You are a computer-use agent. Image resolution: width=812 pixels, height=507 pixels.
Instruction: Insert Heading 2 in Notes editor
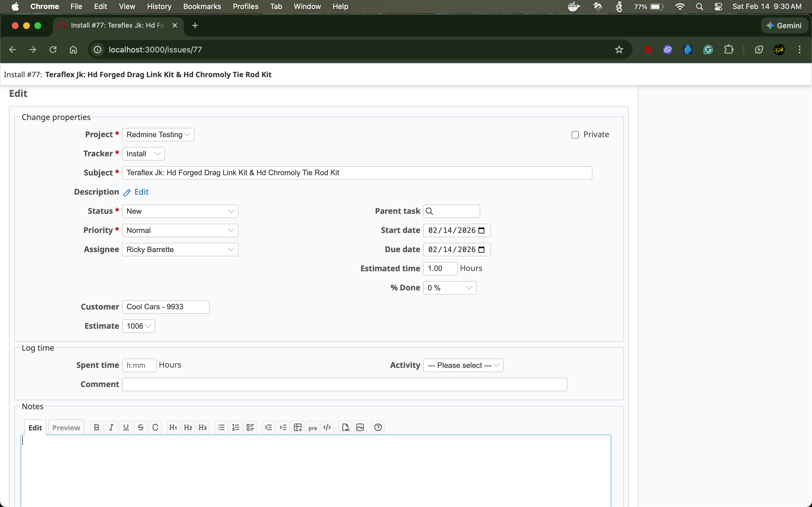coord(188,427)
